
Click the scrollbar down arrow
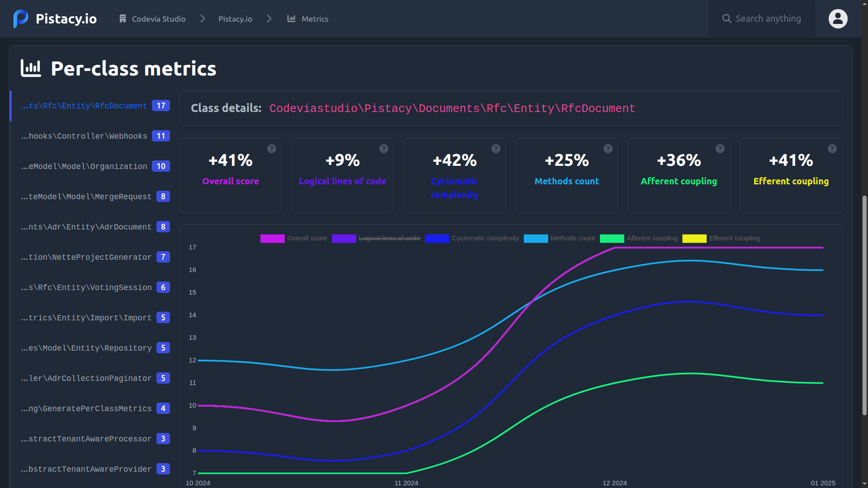click(864, 484)
